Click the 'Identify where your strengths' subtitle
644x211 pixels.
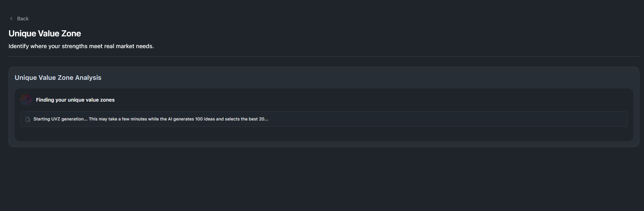coord(81,46)
